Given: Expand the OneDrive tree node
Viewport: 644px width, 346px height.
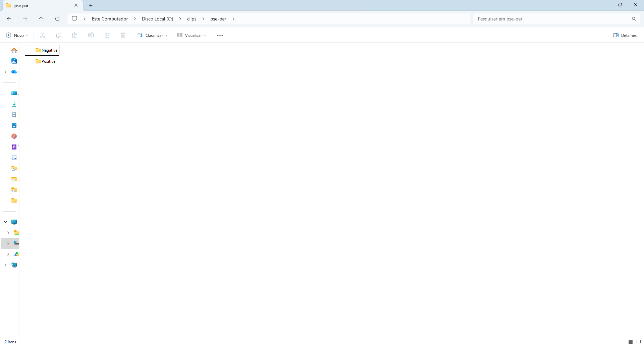Looking at the screenshot, I should coord(5,72).
